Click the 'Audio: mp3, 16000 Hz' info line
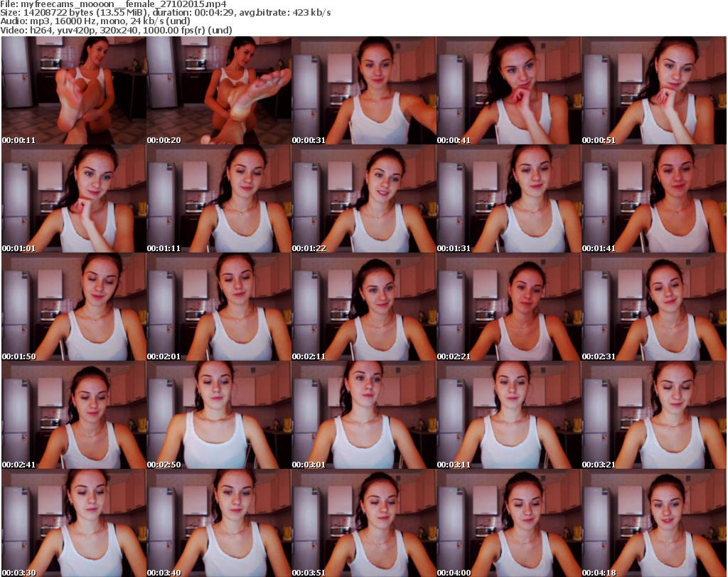 pyautogui.click(x=95, y=21)
